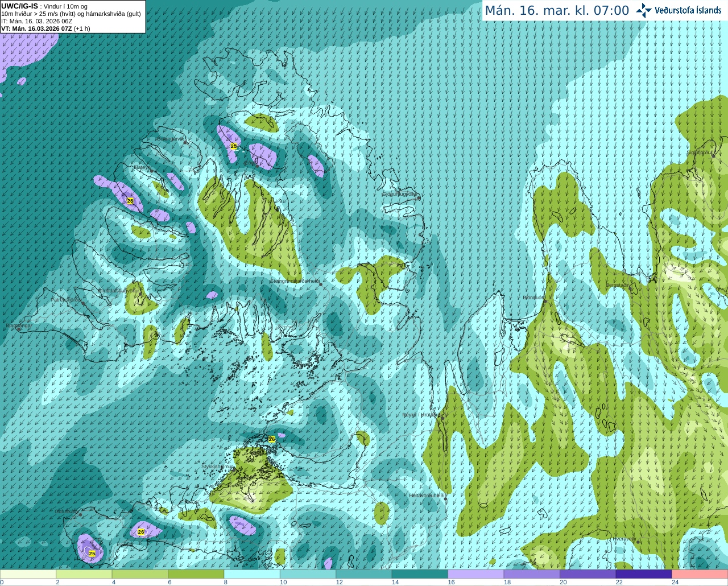Screen dimensions: 728x586
Task: Click the yellow 25 gust marker near Æðey
Action: [x=233, y=146]
